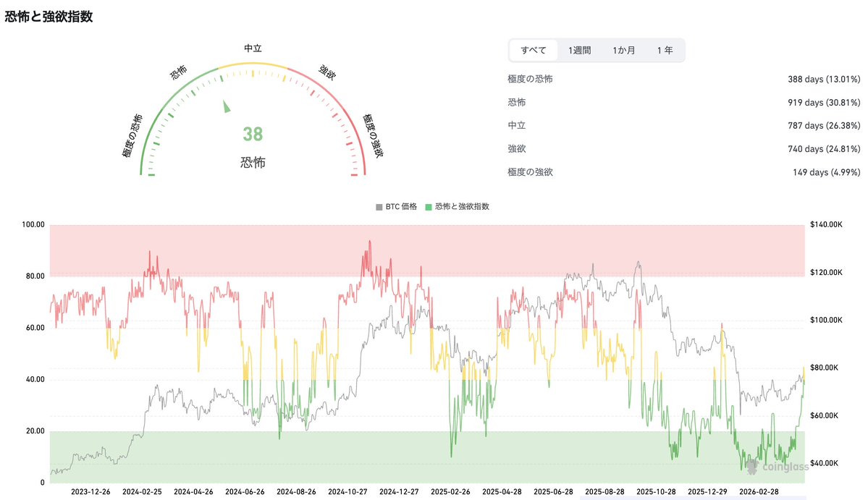Click 388 days (13.01%) value
Screen dimensions: 868x500
[x=824, y=79]
